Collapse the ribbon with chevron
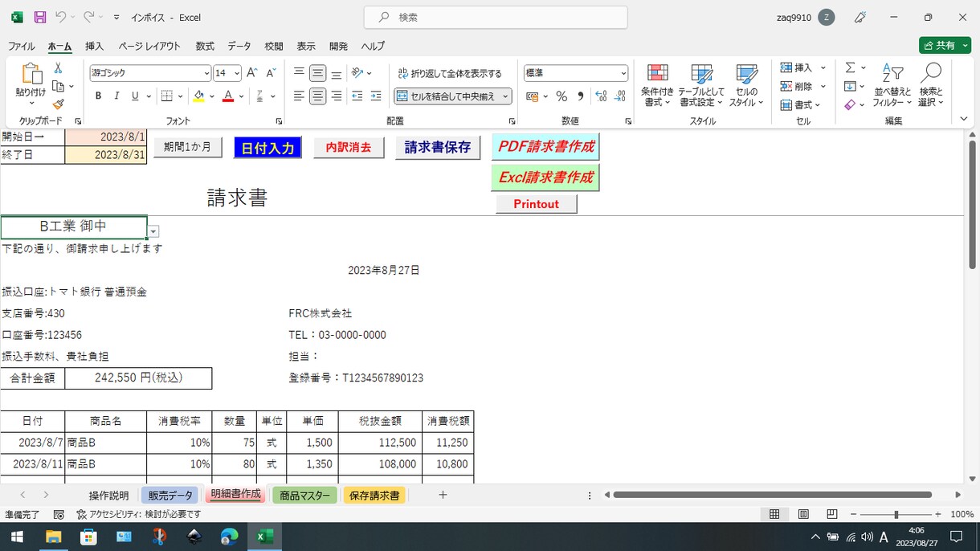This screenshot has height=551, width=980. [x=964, y=119]
